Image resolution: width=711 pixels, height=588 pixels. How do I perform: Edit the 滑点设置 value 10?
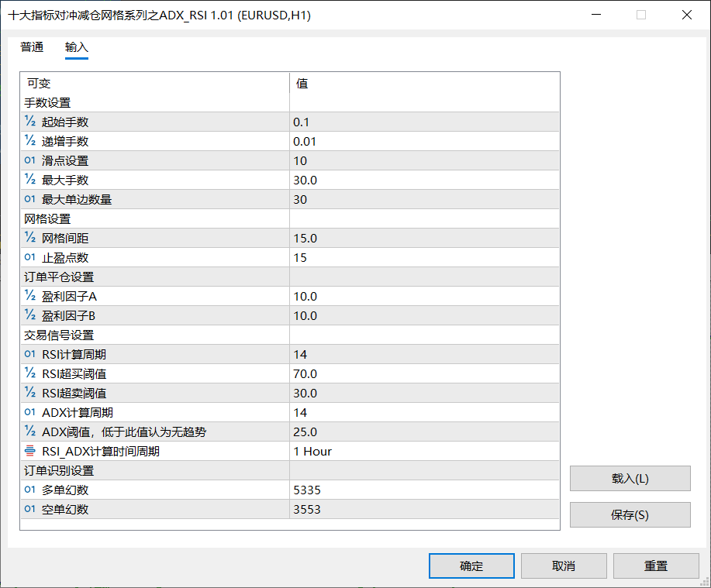(424, 161)
